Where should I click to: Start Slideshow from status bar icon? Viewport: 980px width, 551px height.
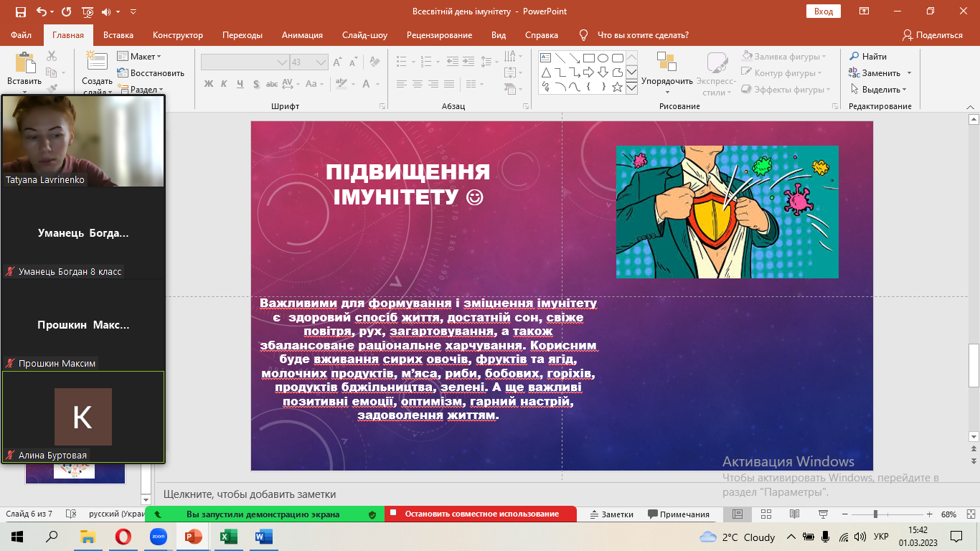click(822, 514)
